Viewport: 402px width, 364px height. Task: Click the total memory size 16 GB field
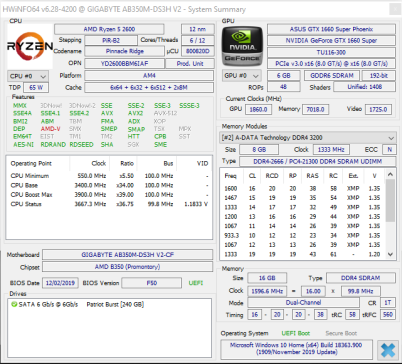click(x=267, y=278)
